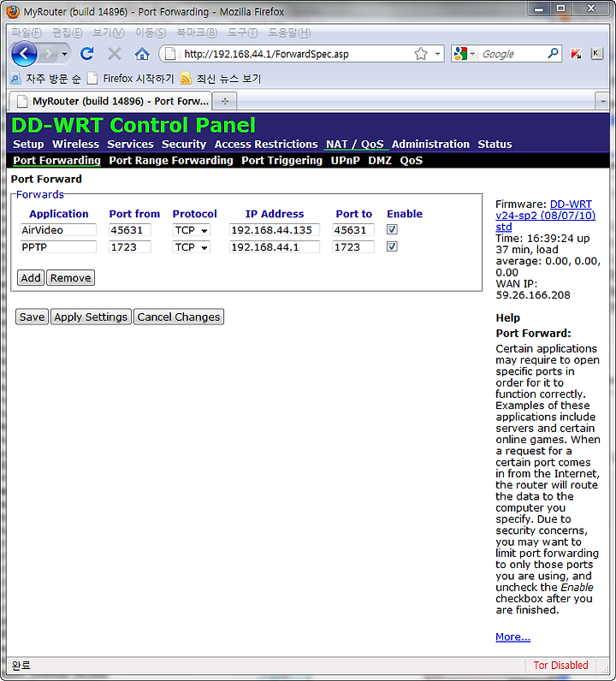
Task: Click the red Kaspersky toolbar icon
Action: pyautogui.click(x=576, y=54)
